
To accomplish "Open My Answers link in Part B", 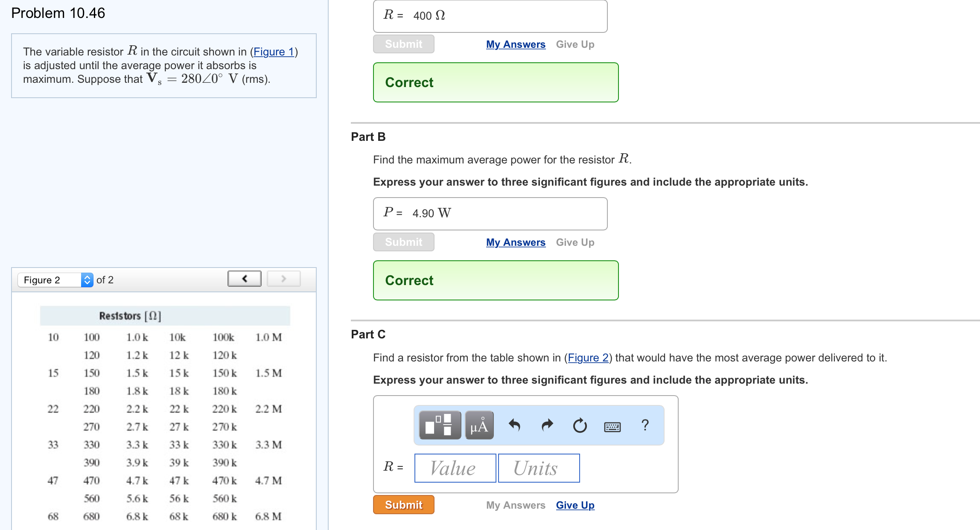I will 515,242.
